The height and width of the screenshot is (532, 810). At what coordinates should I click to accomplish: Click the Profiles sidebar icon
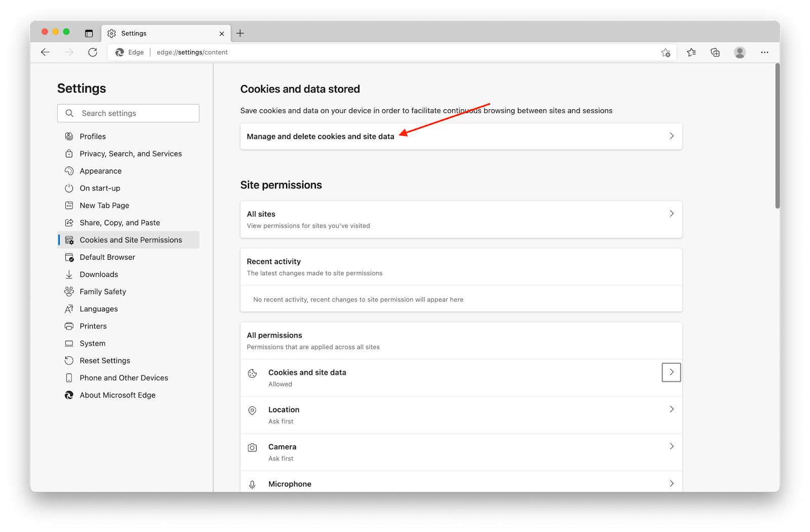coord(69,137)
